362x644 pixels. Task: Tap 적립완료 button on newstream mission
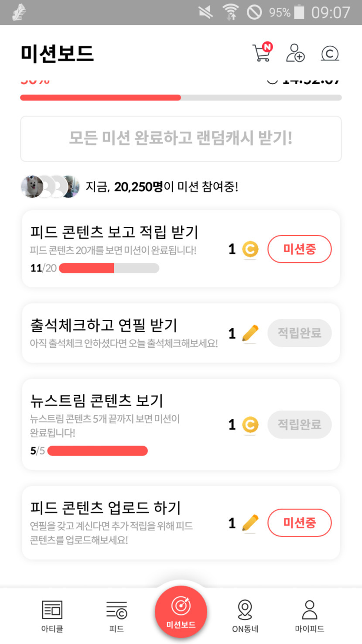coord(299,425)
